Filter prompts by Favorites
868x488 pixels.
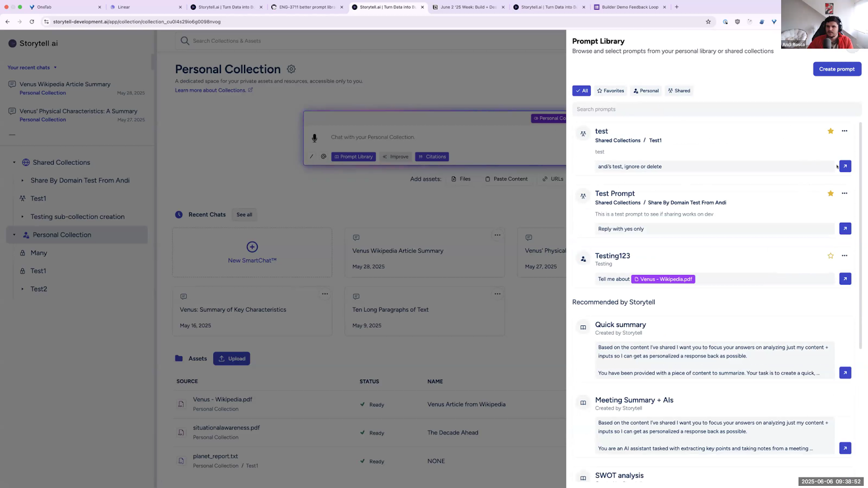tap(610, 91)
